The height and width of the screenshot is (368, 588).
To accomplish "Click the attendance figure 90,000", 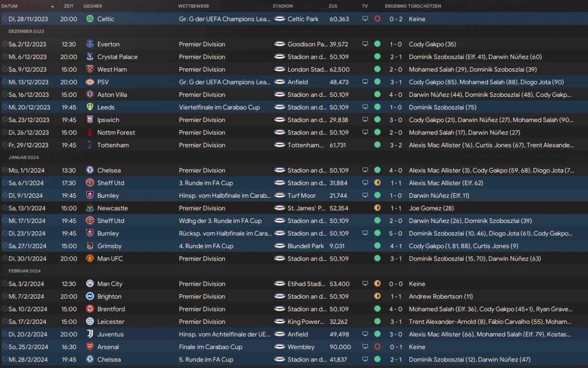I will tap(340, 347).
